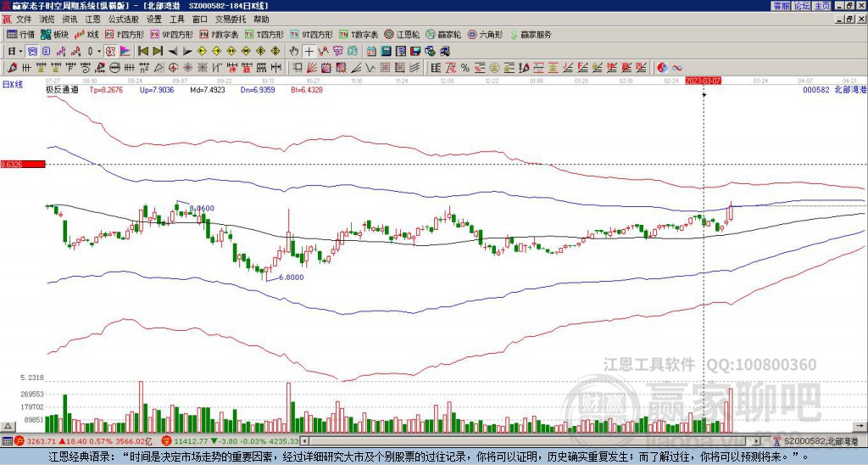
Task: Click the 日K线 chart label
Action: pos(12,85)
